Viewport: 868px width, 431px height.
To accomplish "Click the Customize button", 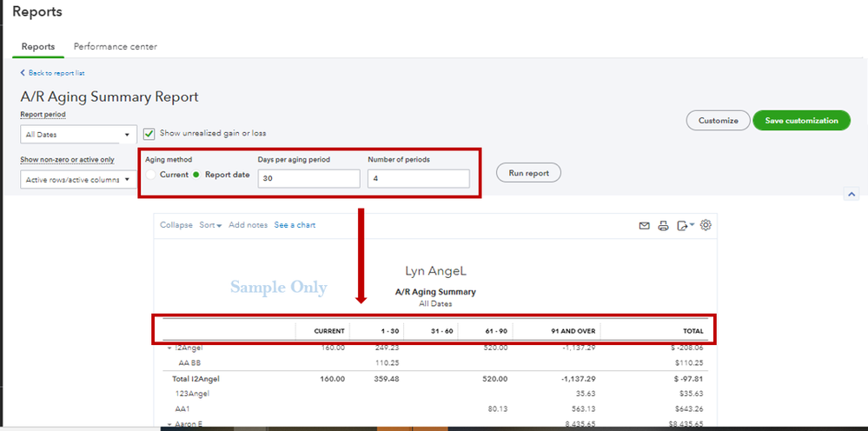I will pyautogui.click(x=718, y=120).
